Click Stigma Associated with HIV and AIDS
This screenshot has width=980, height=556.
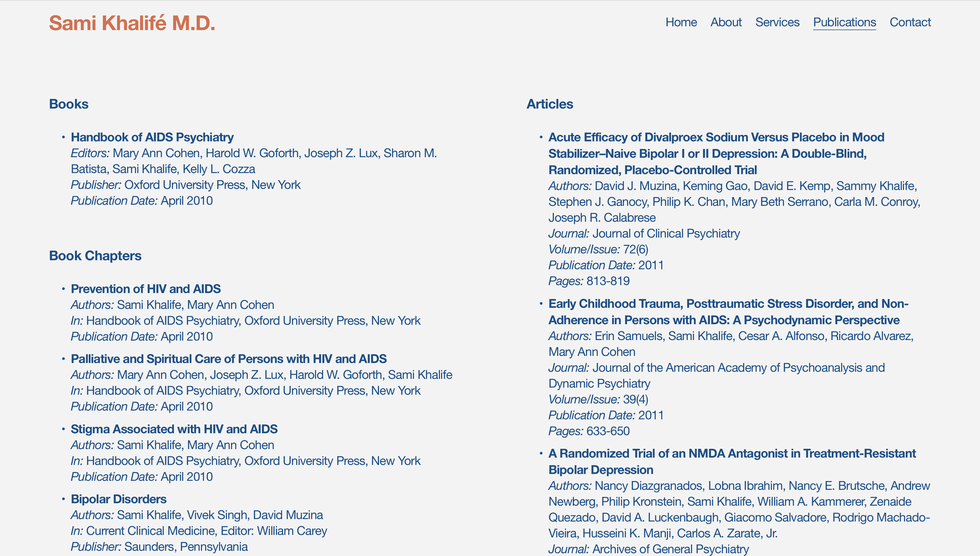174,429
